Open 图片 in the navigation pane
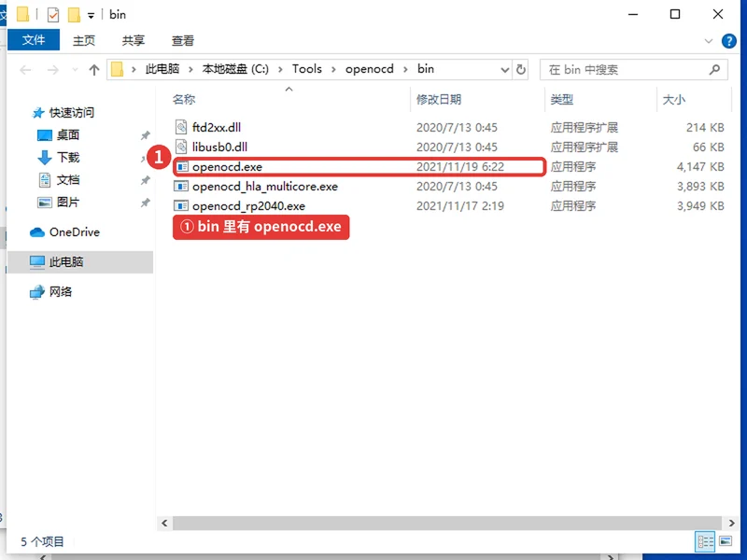The width and height of the screenshot is (747, 560). coord(67,202)
